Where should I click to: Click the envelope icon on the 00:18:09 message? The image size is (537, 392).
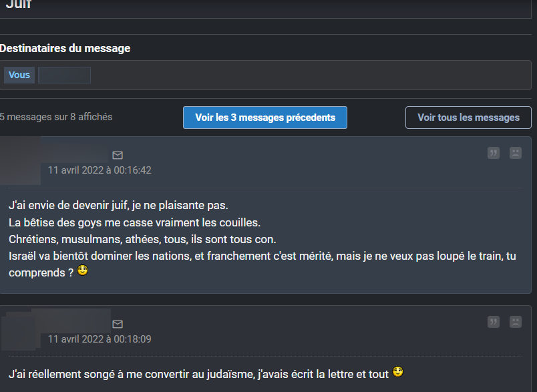click(x=118, y=324)
